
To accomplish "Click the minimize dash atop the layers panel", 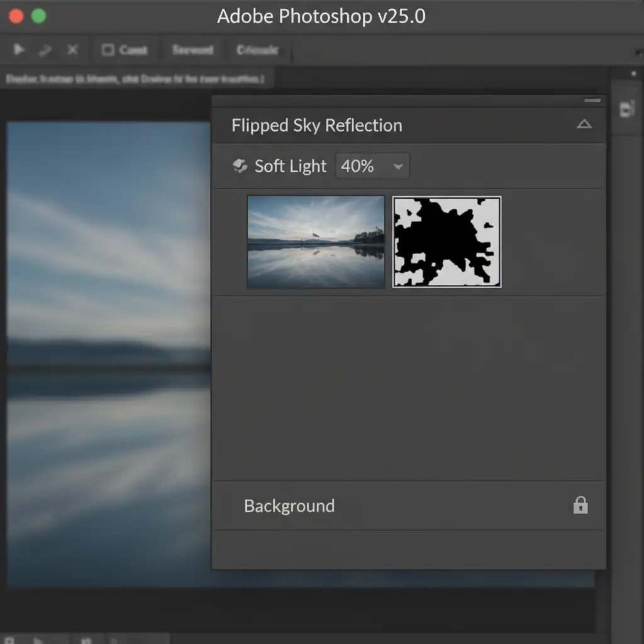I will pyautogui.click(x=592, y=101).
